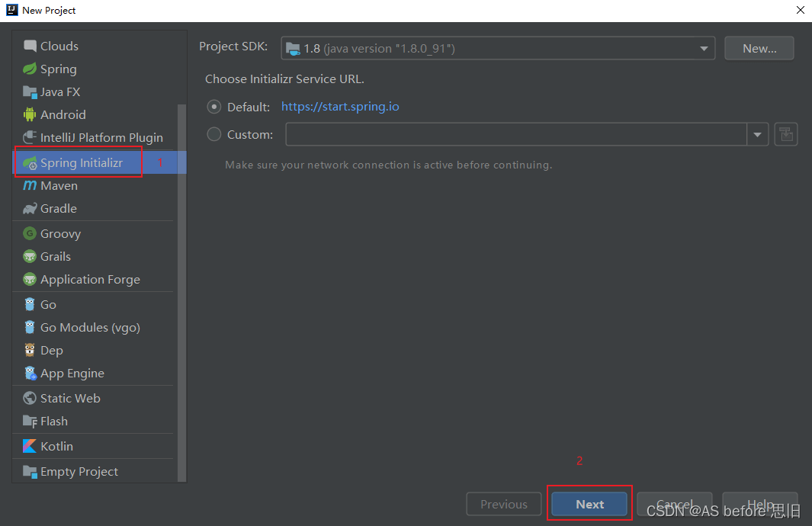Open the Project SDK dropdown
Viewport: 812px width, 526px height.
(498, 48)
